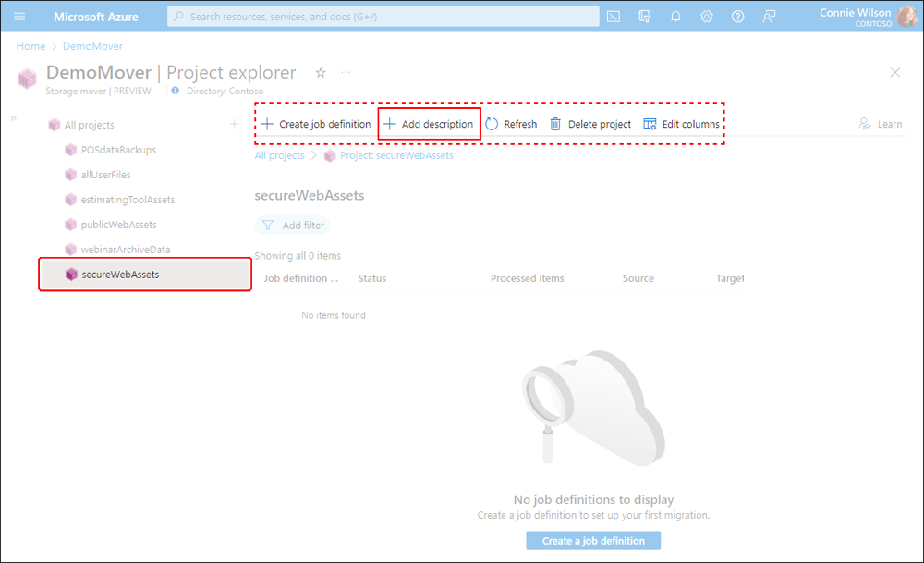
Task: Close the Project explorer blade
Action: coord(895,72)
